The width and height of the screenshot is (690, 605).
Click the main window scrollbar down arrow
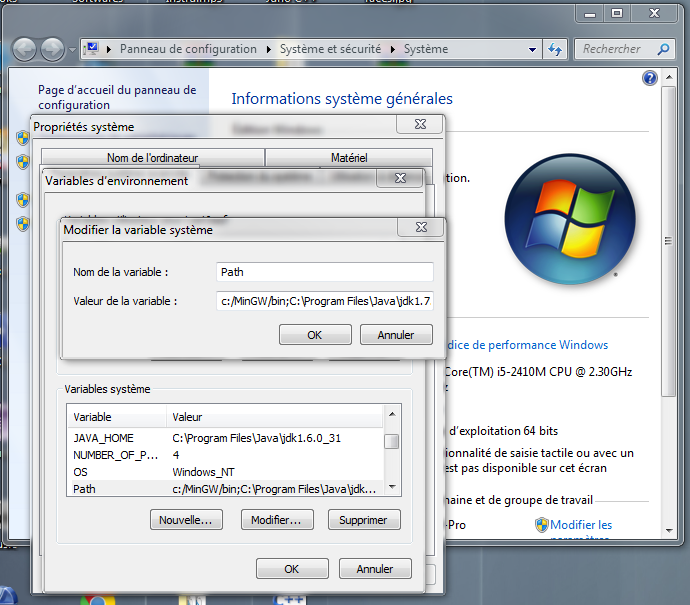tap(669, 530)
